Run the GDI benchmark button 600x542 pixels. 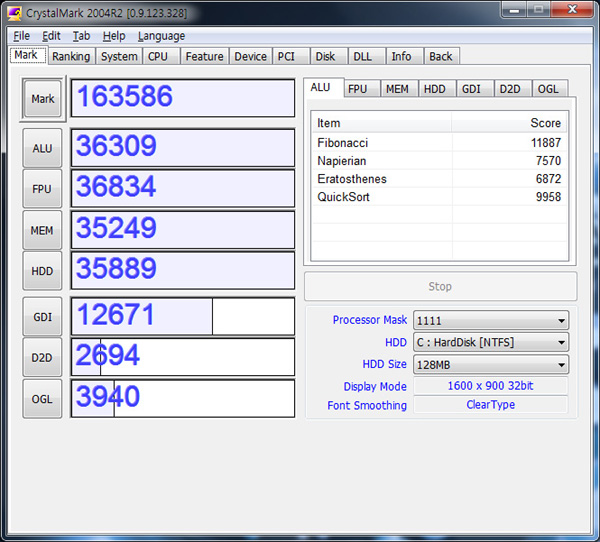click(42, 317)
